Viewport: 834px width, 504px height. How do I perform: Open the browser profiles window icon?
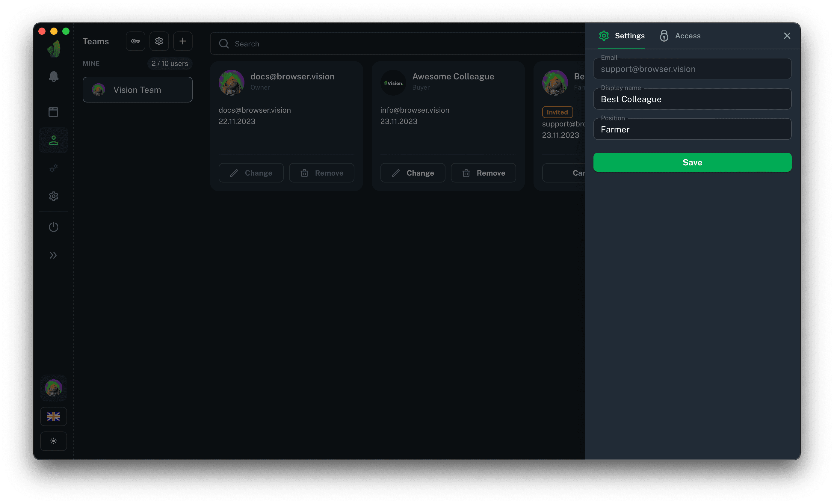(x=54, y=112)
